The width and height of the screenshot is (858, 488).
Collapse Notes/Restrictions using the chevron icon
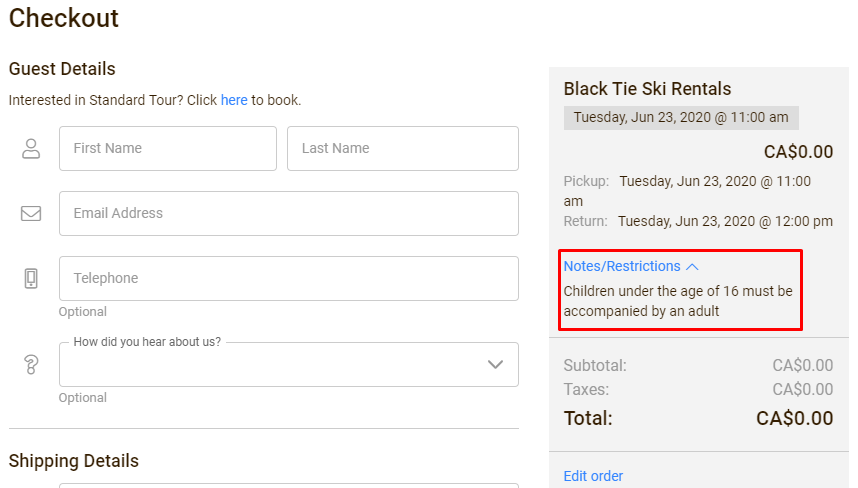click(692, 266)
